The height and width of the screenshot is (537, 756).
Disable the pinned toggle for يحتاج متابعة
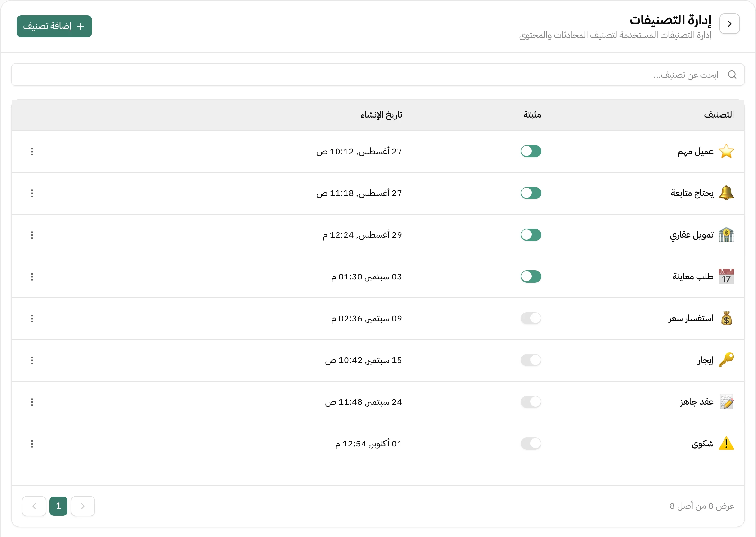coord(531,193)
